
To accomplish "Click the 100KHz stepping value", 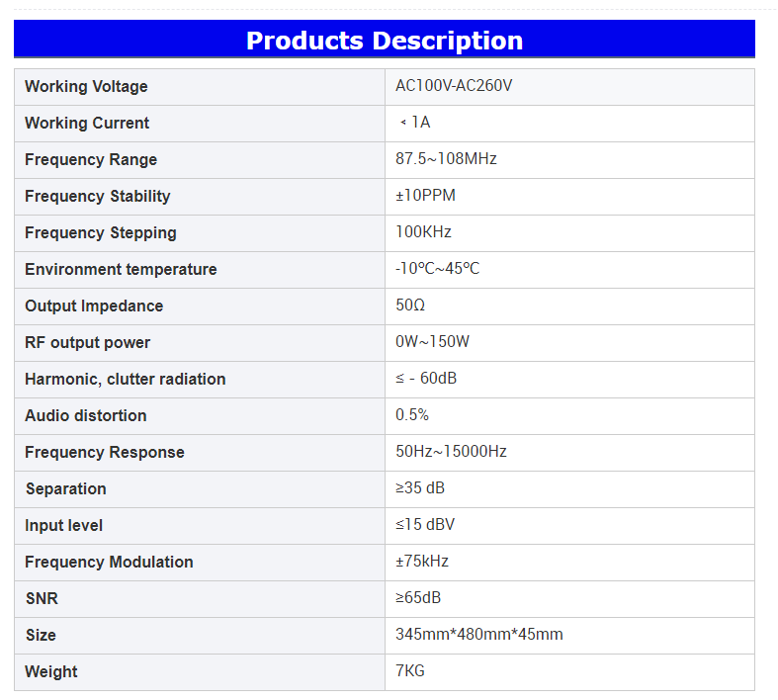I will pos(423,232).
